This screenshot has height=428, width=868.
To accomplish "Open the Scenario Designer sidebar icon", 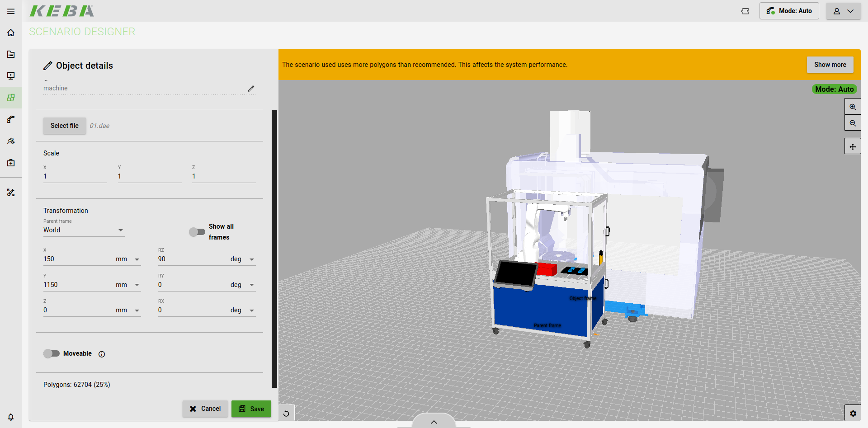I will (x=11, y=98).
